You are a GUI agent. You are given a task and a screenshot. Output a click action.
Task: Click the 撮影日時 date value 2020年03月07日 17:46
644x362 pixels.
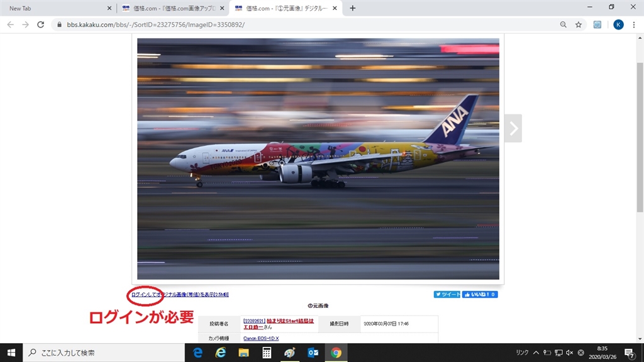point(386,324)
